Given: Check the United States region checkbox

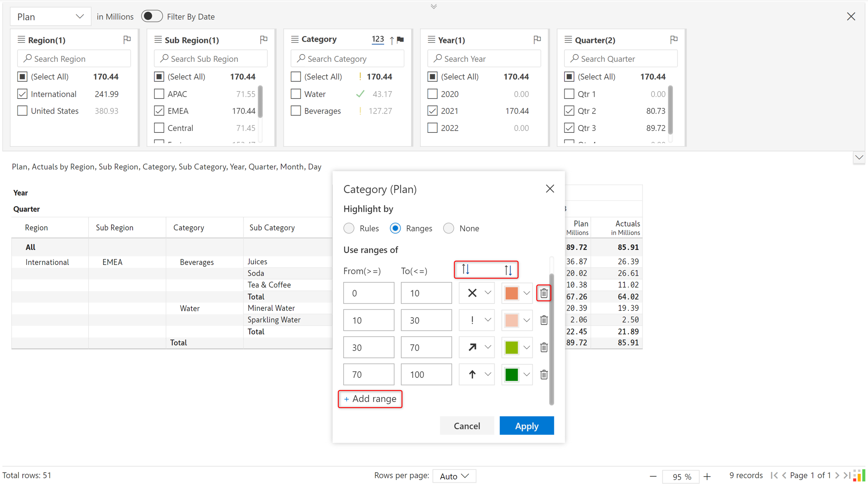Looking at the screenshot, I should pos(22,111).
